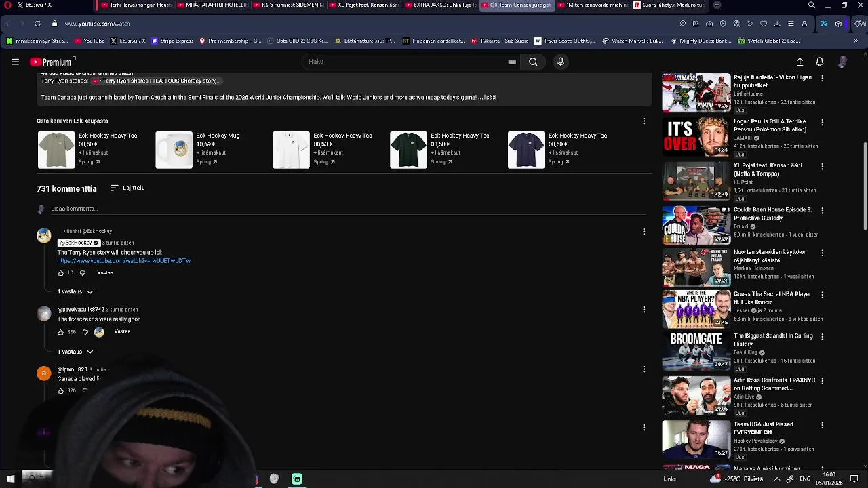Switch to the 'KSI's Funniest SIDEMEN' tab
The width and height of the screenshot is (868, 488).
click(x=288, y=5)
